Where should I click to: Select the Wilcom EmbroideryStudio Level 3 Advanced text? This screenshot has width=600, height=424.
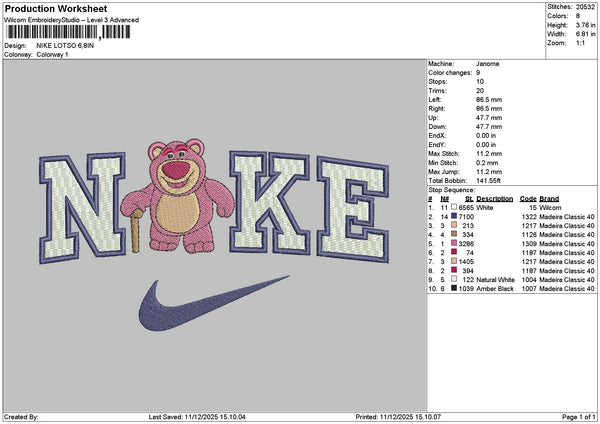point(72,20)
